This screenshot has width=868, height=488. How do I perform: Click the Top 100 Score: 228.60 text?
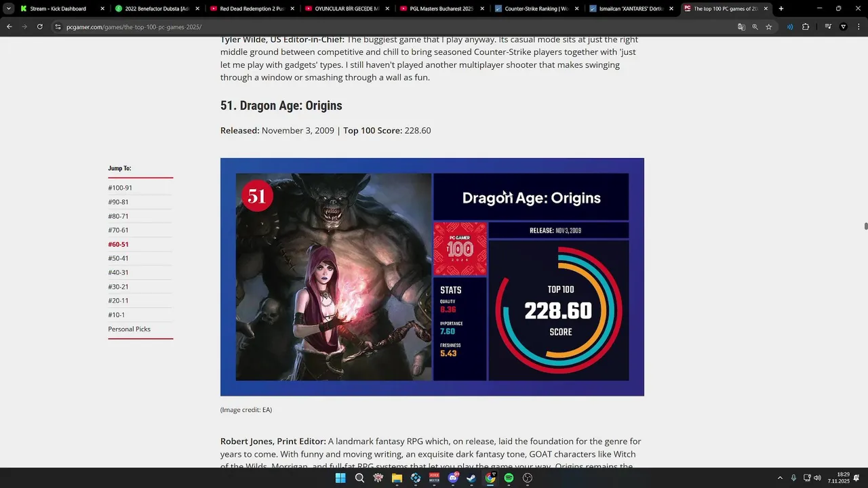pos(387,130)
